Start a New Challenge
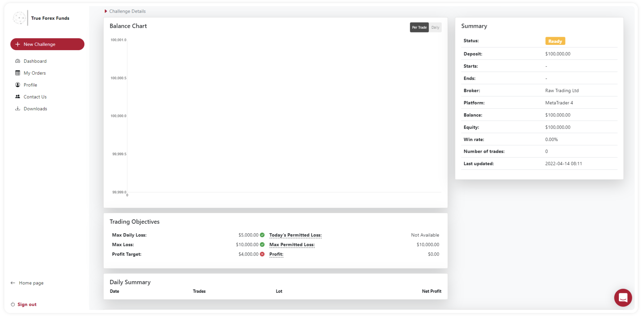Screen dimensions: 644x318 [x=47, y=44]
